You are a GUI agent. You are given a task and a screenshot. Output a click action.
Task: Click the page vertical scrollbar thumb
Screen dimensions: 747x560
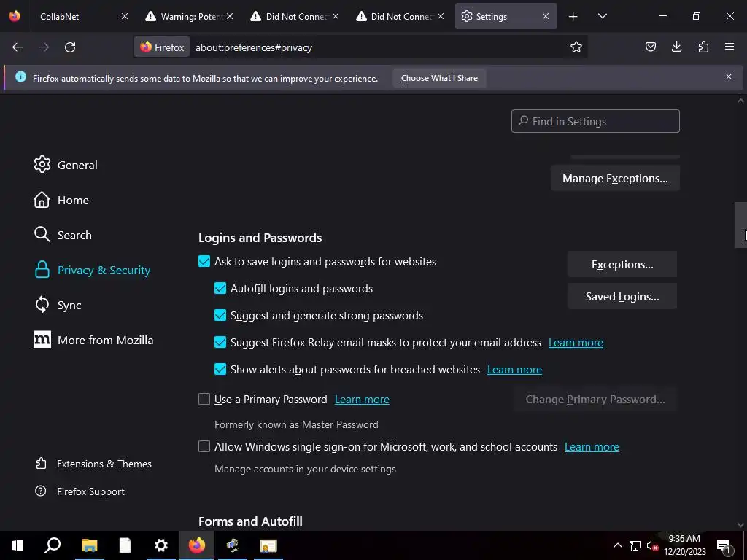tap(740, 225)
